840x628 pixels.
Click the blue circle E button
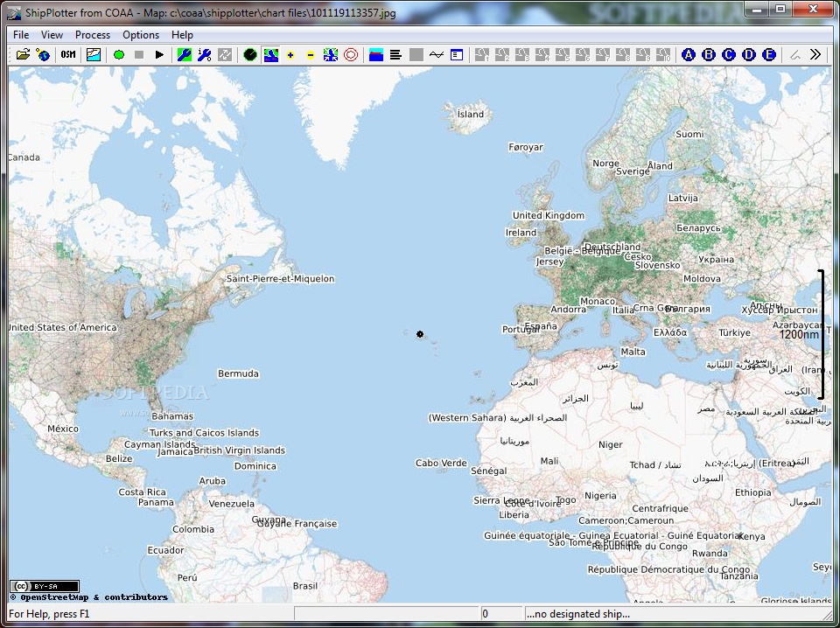click(x=769, y=54)
